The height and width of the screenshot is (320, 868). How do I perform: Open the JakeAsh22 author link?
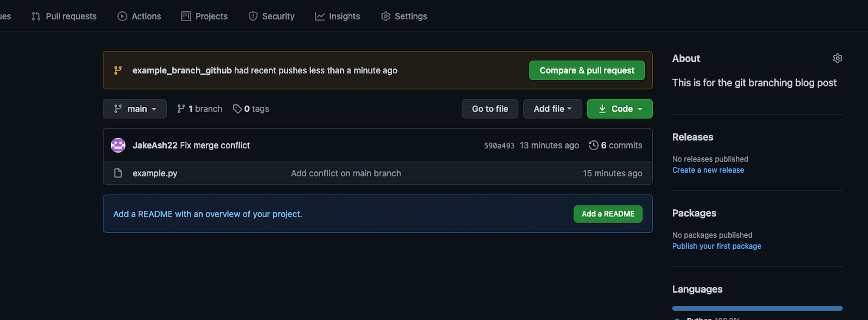[x=155, y=145]
